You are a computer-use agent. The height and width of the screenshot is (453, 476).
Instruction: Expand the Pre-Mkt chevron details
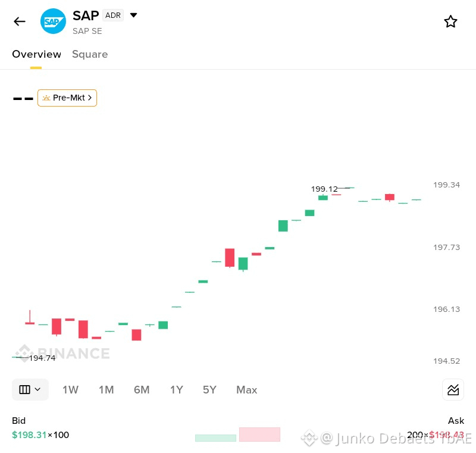(x=90, y=98)
